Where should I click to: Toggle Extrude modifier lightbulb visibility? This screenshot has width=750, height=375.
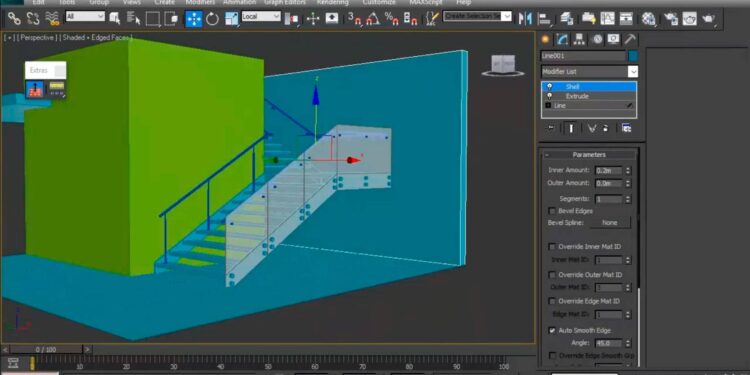(x=550, y=96)
